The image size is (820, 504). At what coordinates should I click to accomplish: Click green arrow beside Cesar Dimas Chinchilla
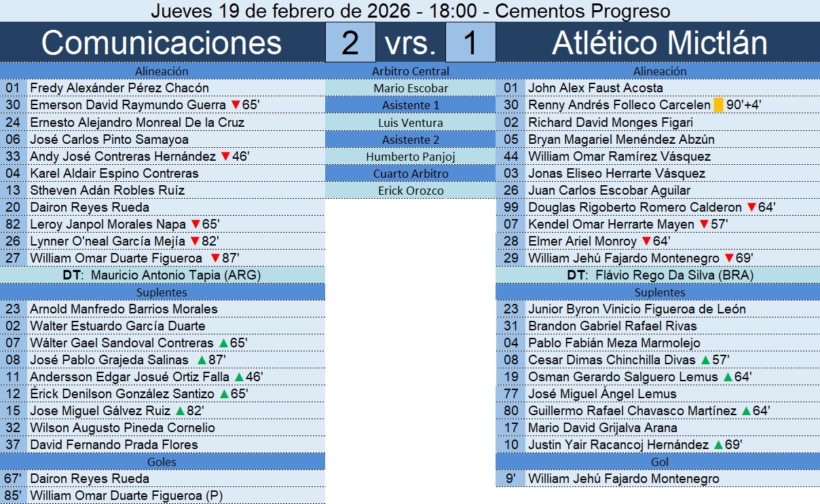(705, 360)
